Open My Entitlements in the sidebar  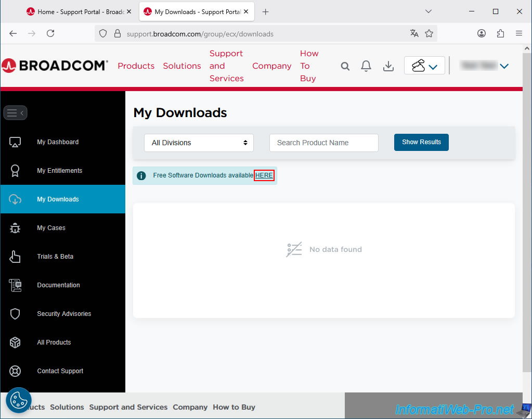coord(59,171)
